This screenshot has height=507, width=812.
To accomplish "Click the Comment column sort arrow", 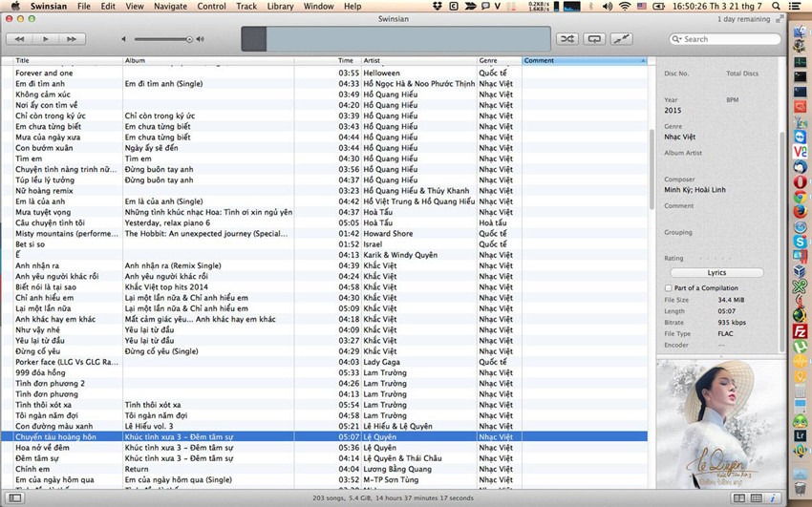I will pyautogui.click(x=643, y=60).
